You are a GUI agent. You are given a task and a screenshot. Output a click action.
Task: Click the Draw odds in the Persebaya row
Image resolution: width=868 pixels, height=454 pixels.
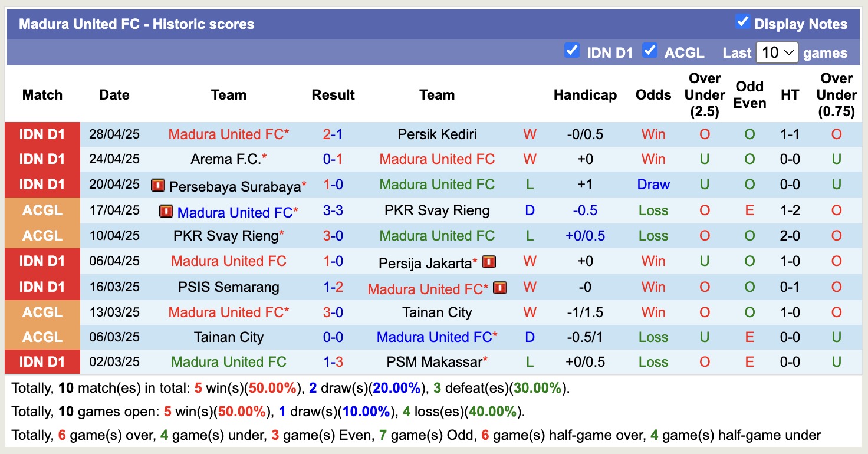pyautogui.click(x=653, y=185)
